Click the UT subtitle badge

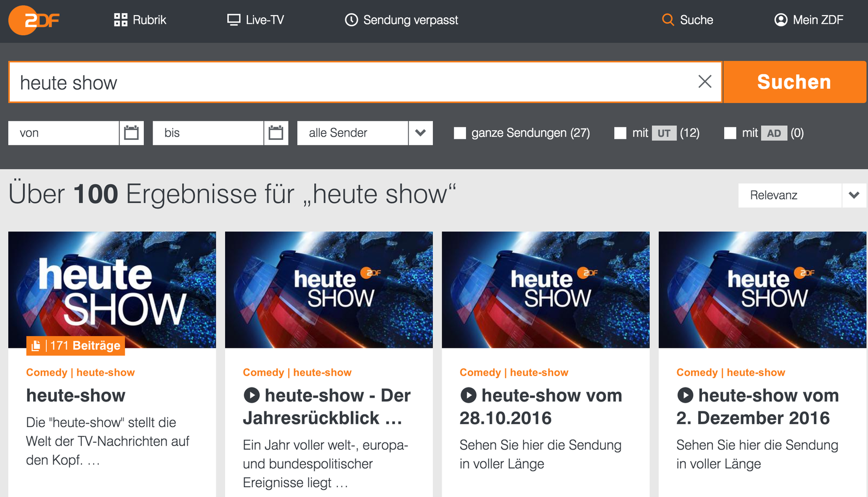(x=664, y=133)
